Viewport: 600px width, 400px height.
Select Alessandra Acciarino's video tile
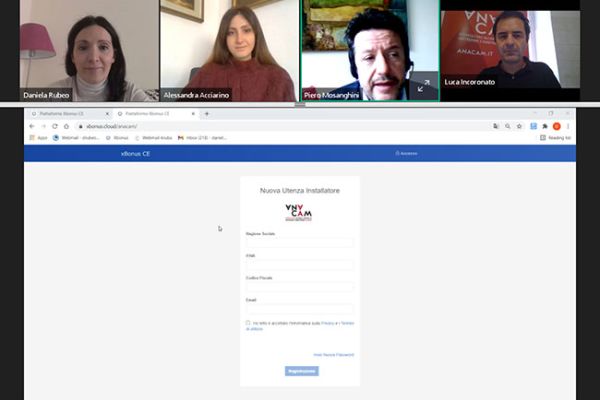(x=230, y=51)
